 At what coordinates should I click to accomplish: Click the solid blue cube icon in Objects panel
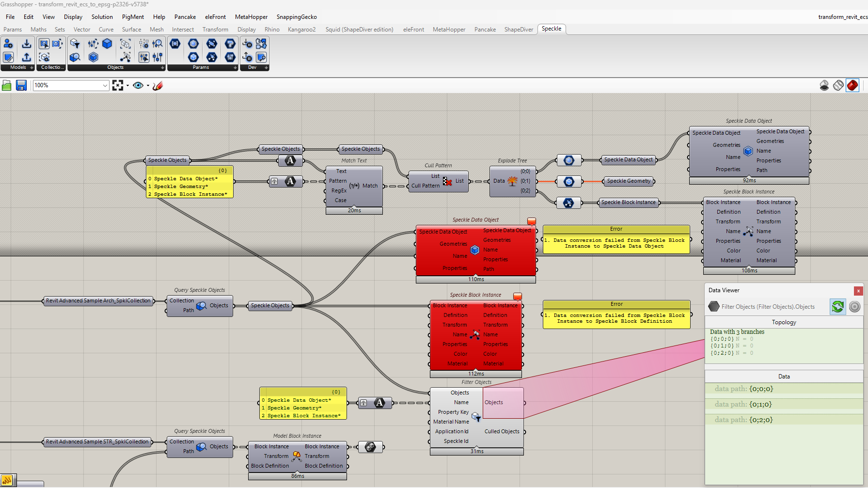click(x=107, y=44)
